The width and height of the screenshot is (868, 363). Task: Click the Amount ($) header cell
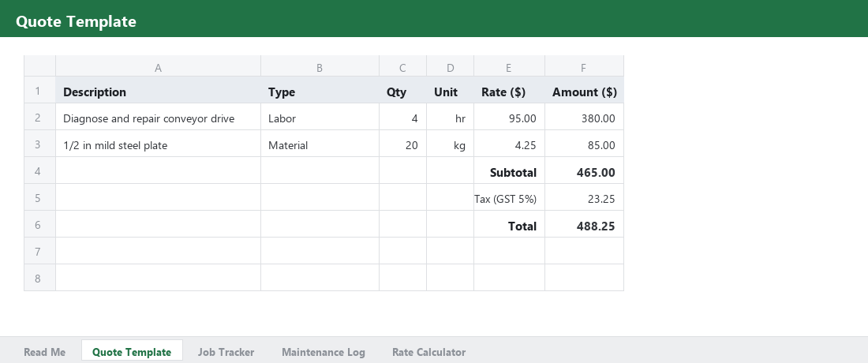(584, 90)
